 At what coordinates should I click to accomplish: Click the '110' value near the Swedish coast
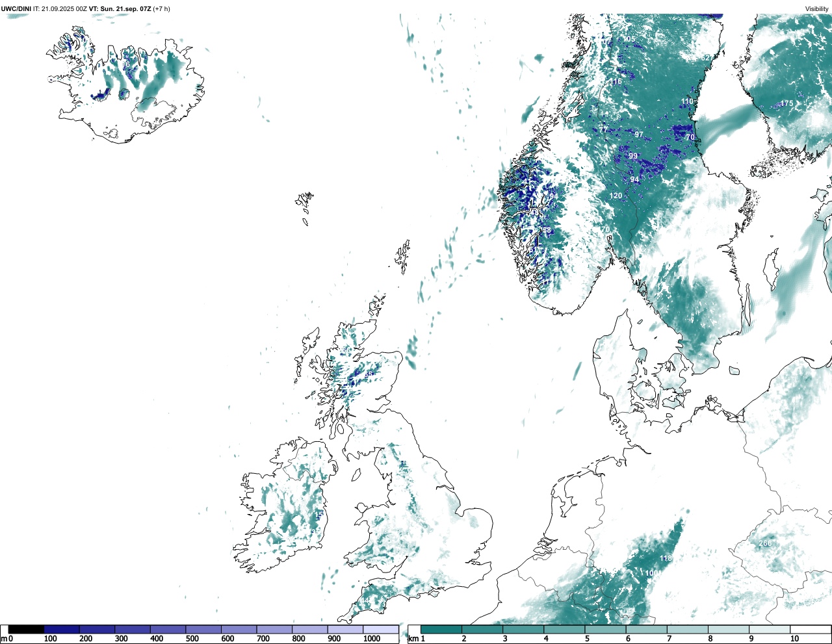point(687,101)
